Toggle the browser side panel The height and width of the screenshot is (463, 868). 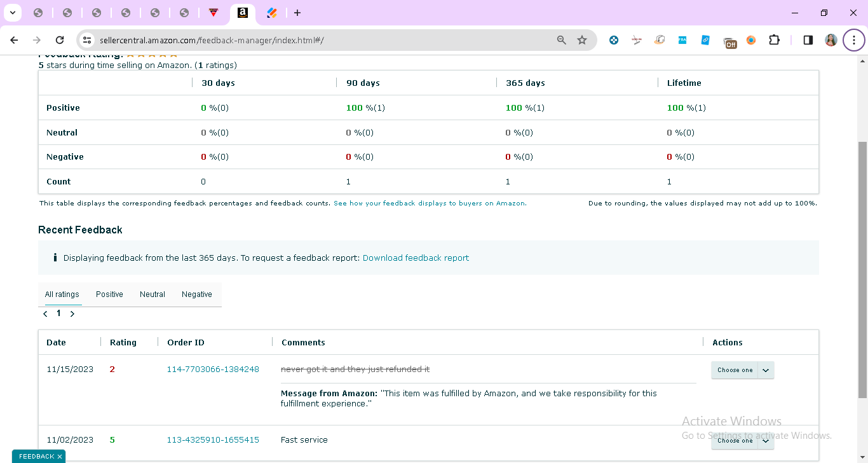(x=808, y=40)
